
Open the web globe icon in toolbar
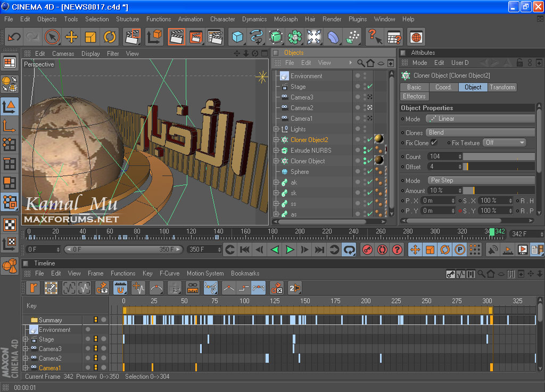416,37
